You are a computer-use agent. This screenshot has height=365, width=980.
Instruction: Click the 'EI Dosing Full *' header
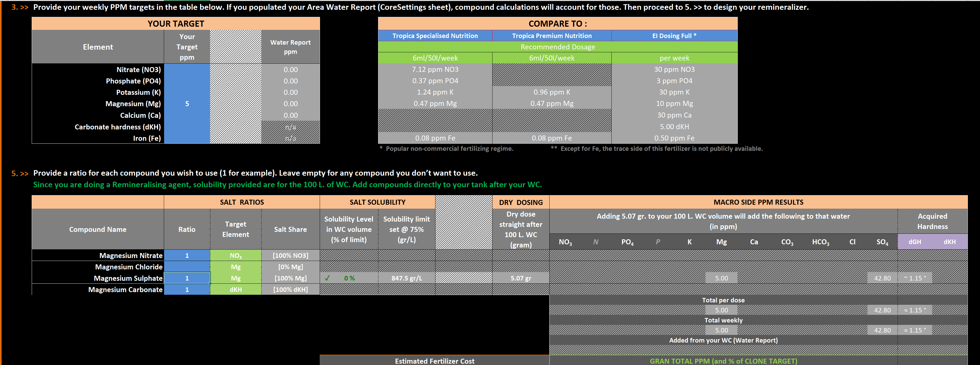click(x=674, y=36)
